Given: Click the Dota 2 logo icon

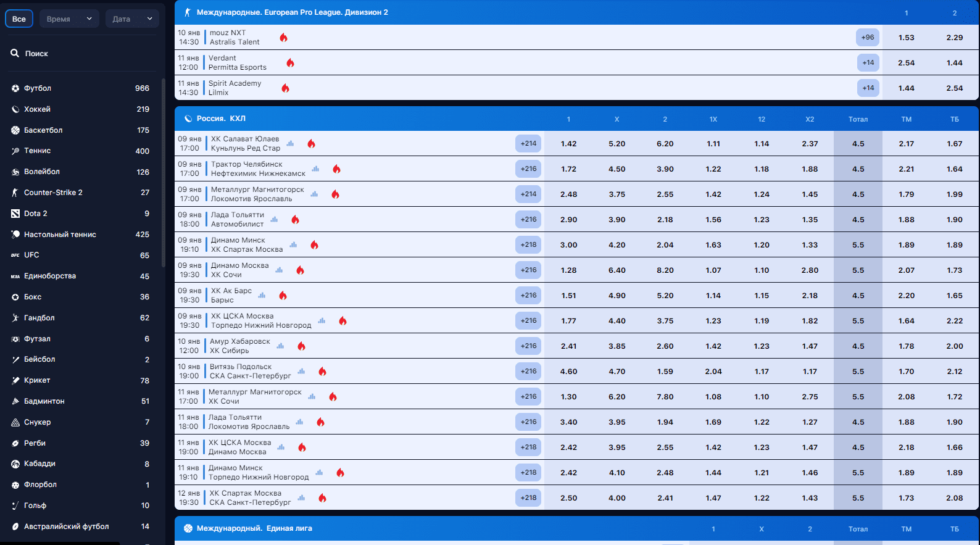Looking at the screenshot, I should tap(15, 214).
